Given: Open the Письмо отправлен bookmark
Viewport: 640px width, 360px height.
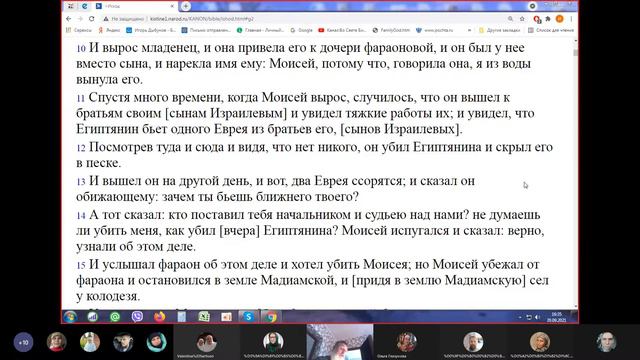Looking at the screenshot, I should (x=206, y=30).
